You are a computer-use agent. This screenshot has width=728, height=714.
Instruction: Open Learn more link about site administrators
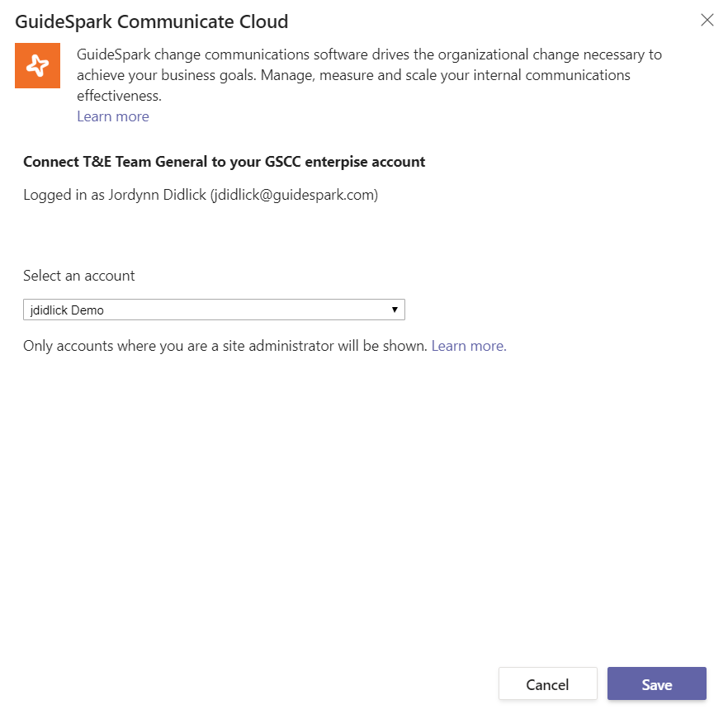pos(469,346)
